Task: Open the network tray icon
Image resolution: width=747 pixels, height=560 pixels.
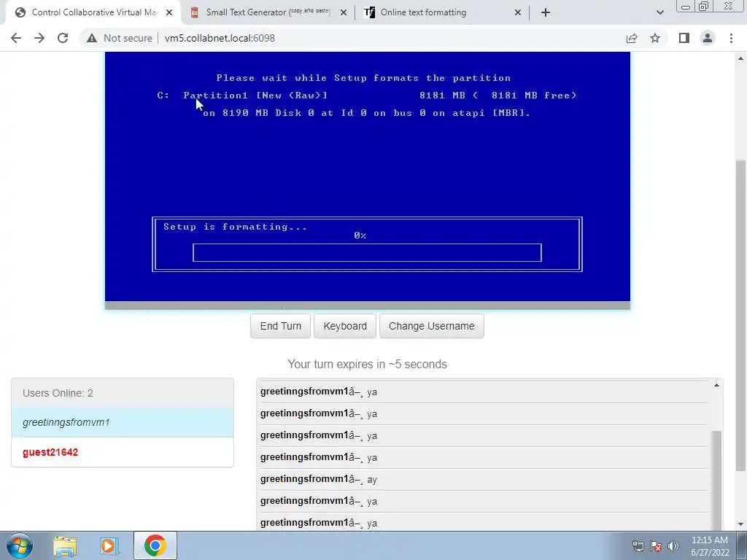Action: [638, 546]
